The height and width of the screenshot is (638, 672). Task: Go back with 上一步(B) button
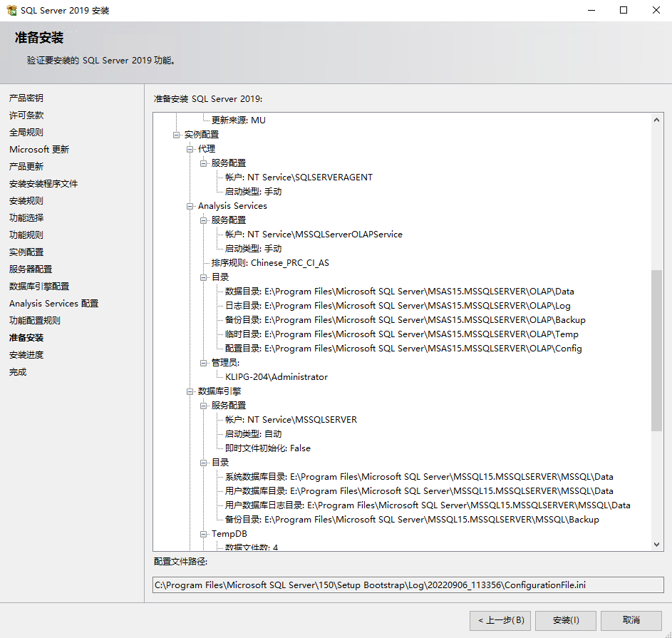pos(500,620)
